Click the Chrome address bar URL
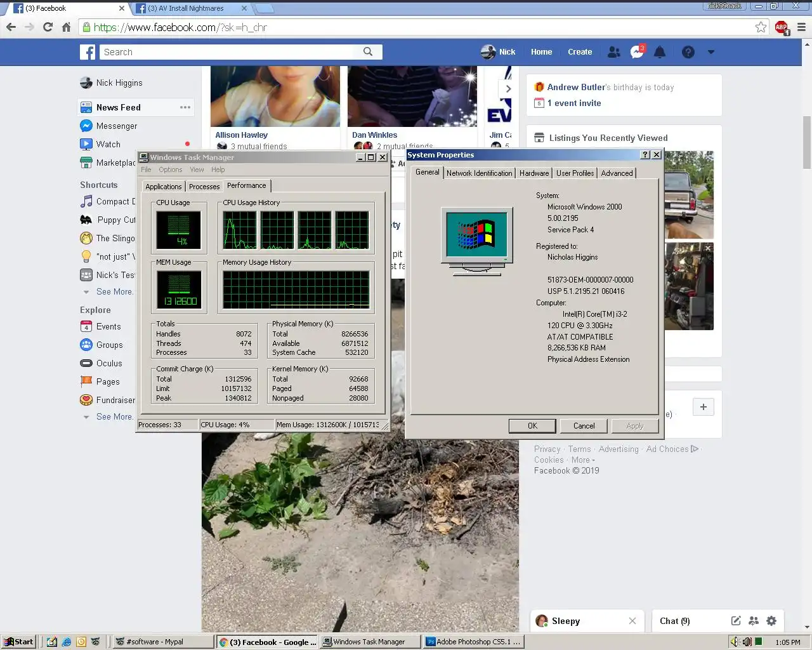812x650 pixels. pos(180,27)
